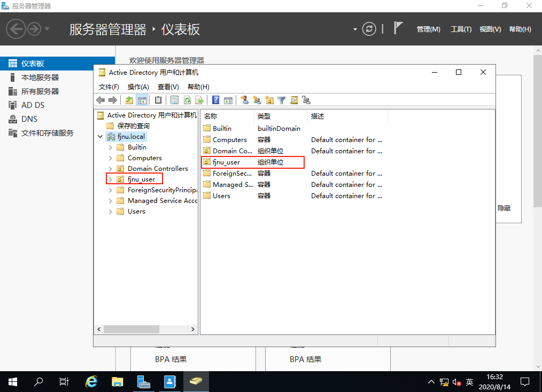Open Task View on the taskbar

tap(64, 382)
